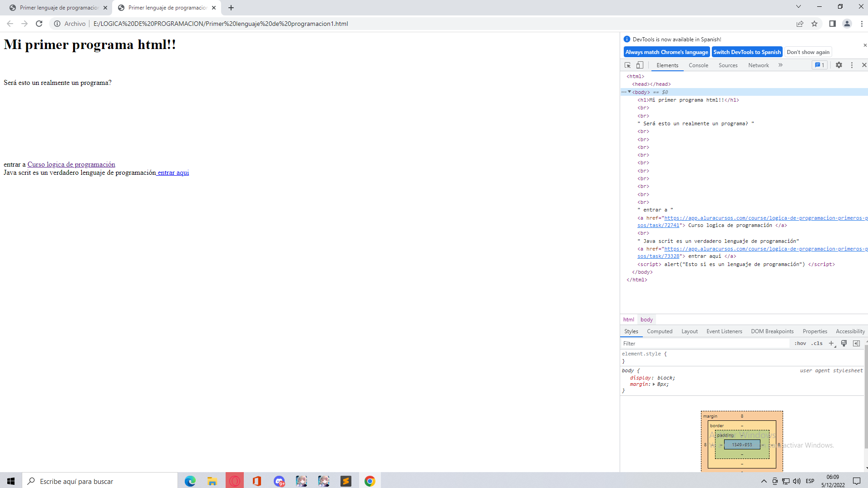The image size is (868, 488).
Task: Click Always match Chrome's language
Action: tap(666, 52)
